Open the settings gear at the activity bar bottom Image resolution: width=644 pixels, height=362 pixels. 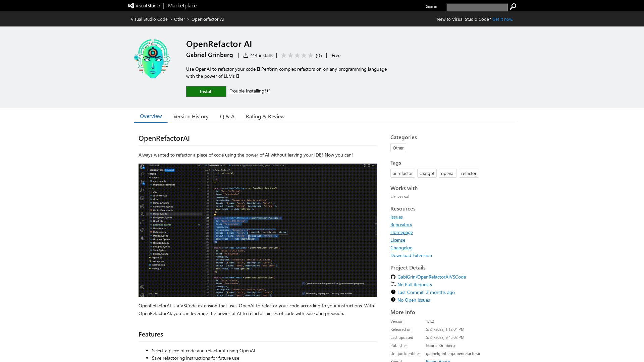pyautogui.click(x=142, y=294)
